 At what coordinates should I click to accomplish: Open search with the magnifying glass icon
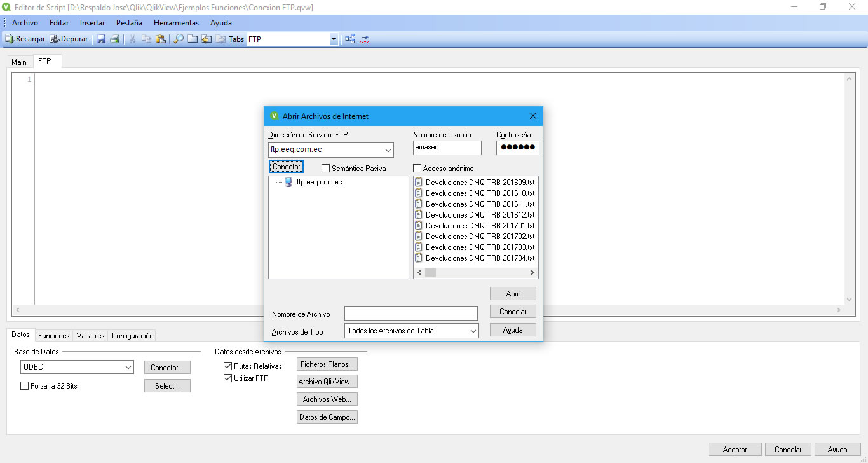tap(179, 39)
